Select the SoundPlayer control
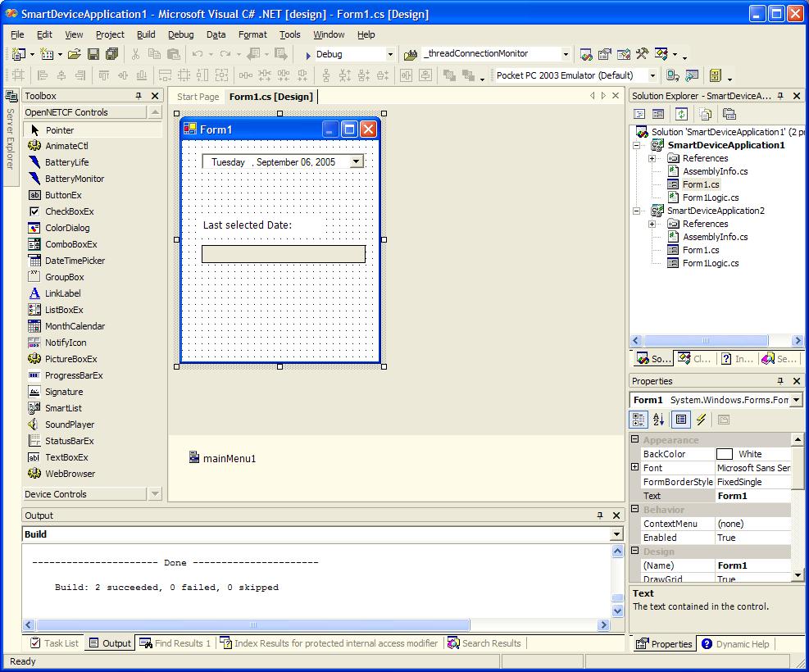809x672 pixels. 70,425
